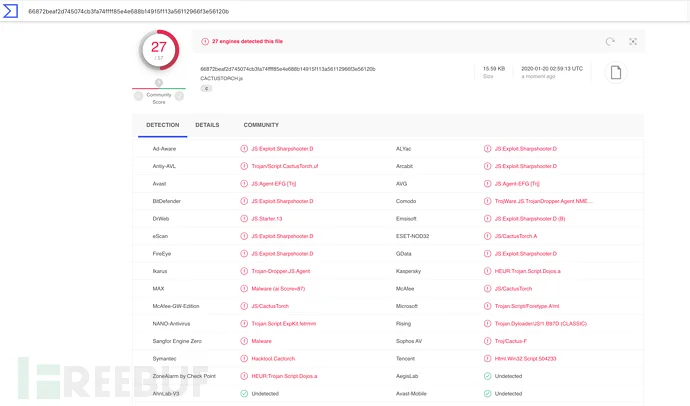Click the community score right vote button
Viewport: 690px width, 406px height.
(179, 96)
